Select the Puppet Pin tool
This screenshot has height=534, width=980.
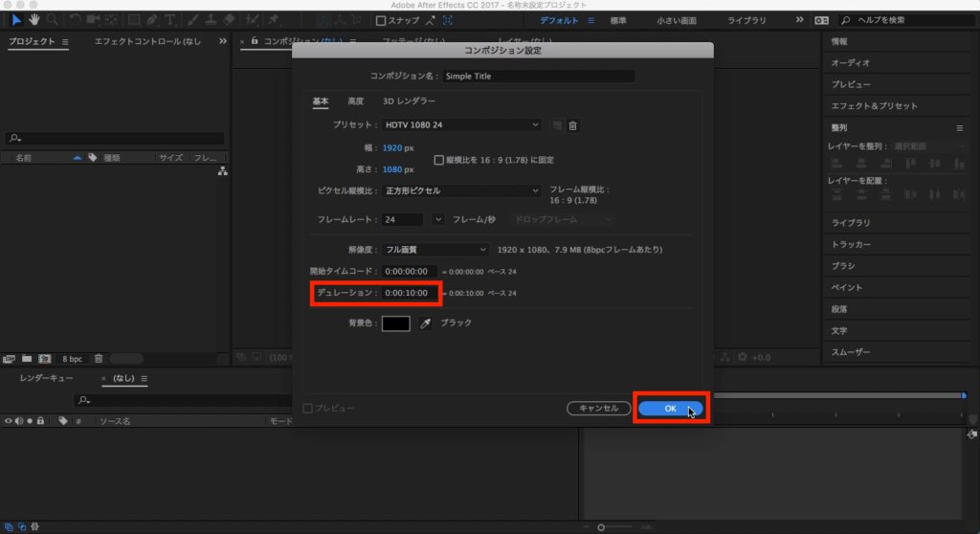tap(274, 20)
